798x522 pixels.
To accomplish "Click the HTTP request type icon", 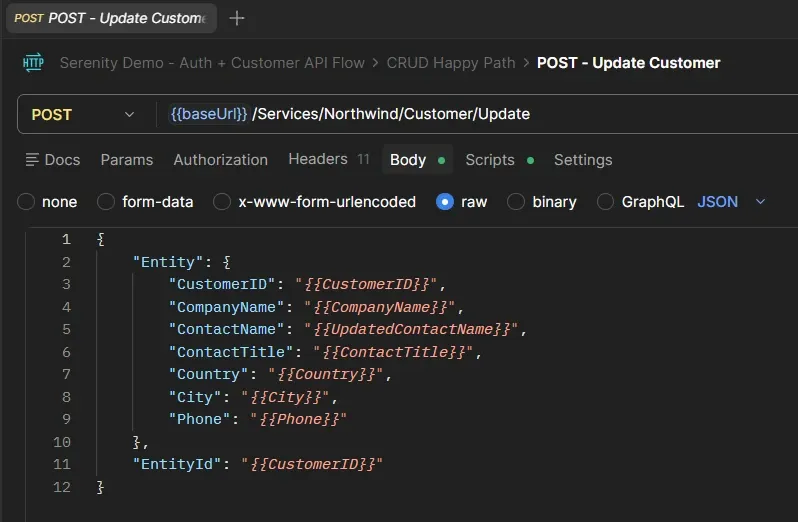I will (x=33, y=63).
